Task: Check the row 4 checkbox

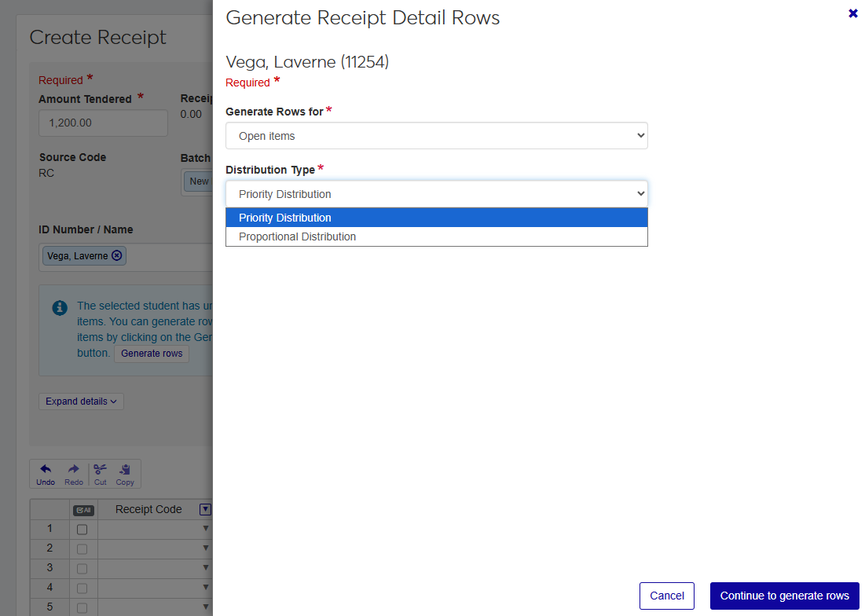Action: pyautogui.click(x=82, y=588)
